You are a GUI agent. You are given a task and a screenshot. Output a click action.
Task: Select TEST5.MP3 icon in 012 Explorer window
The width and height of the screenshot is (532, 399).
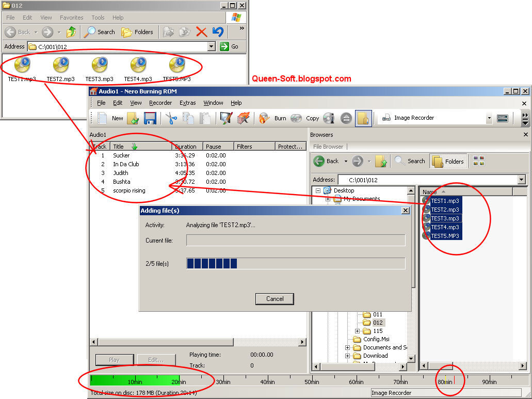click(x=177, y=65)
